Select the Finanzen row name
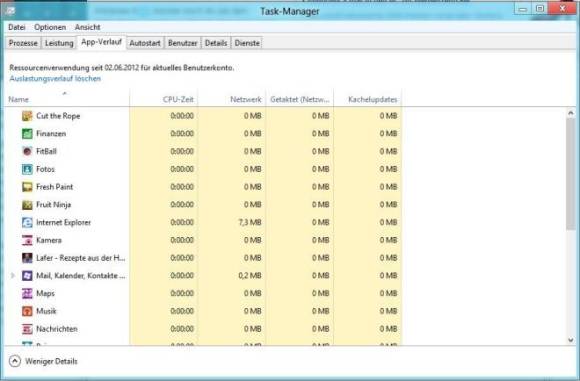Viewport: 580px width, 381px height. point(51,134)
